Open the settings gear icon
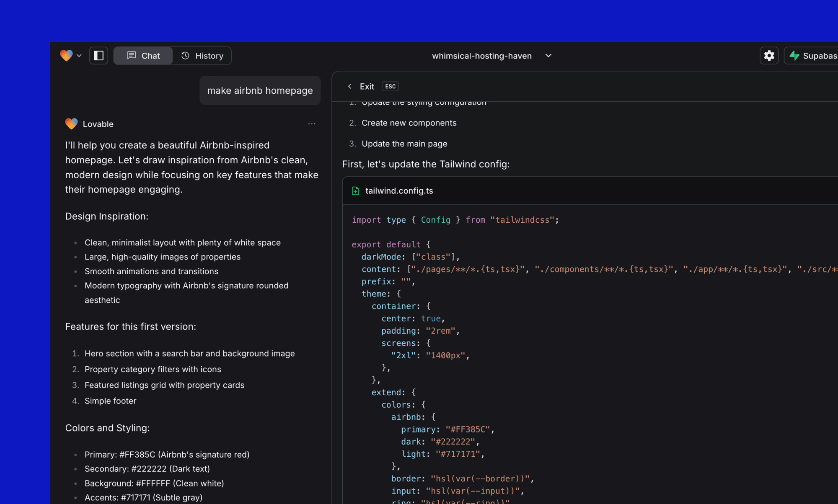The image size is (838, 504). click(769, 55)
